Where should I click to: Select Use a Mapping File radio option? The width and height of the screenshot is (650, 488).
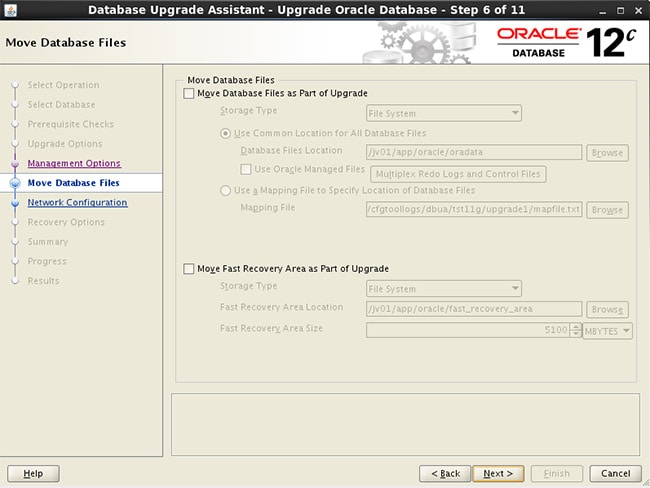pyautogui.click(x=225, y=190)
